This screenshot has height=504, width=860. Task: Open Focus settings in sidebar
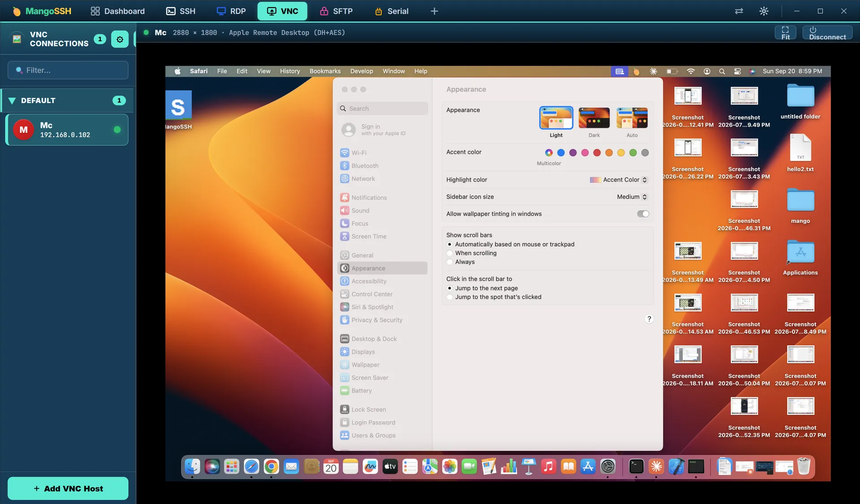tap(383, 223)
